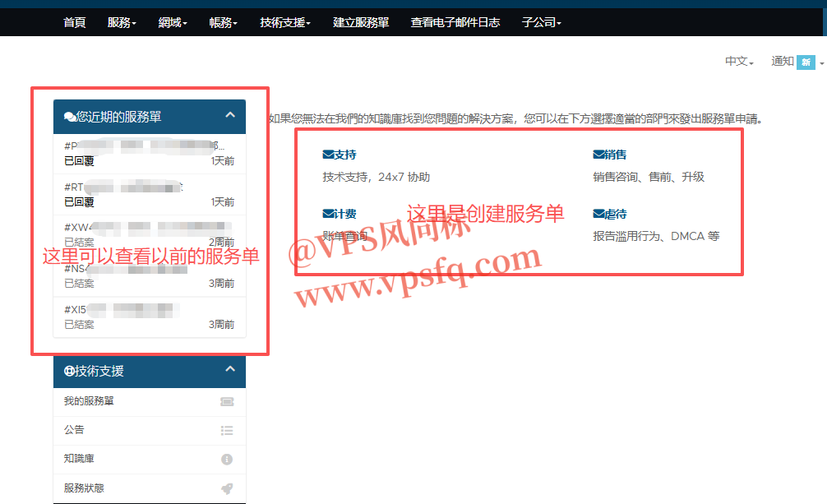This screenshot has width=827, height=504.
Task: Open the 網域 navigation menu
Action: coord(173,22)
